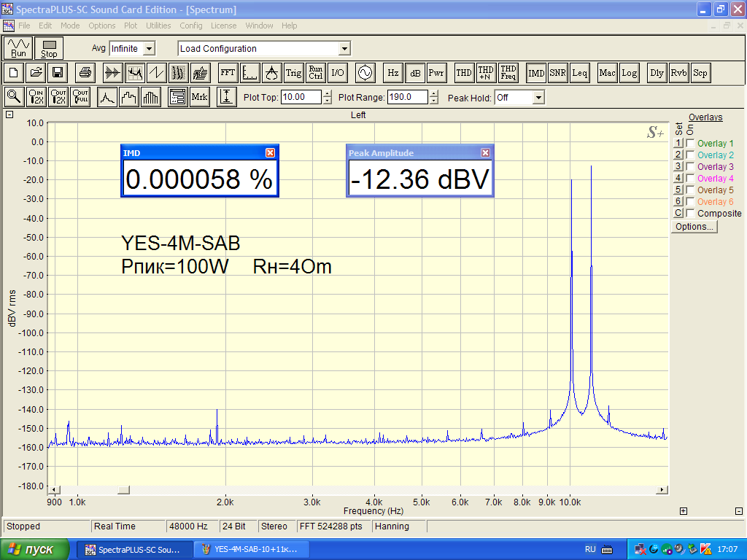Image resolution: width=747 pixels, height=560 pixels.
Task: Click the printer icon
Action: click(x=85, y=73)
